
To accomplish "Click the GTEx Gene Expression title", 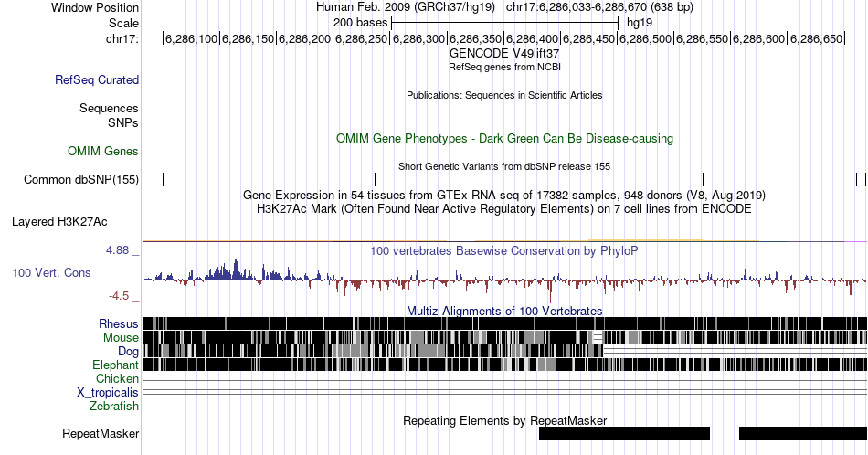I will tap(504, 195).
